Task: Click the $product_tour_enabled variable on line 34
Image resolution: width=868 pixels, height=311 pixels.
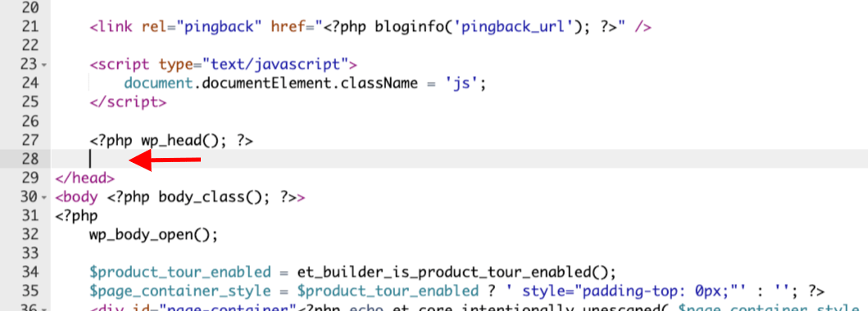Action: pyautogui.click(x=180, y=273)
